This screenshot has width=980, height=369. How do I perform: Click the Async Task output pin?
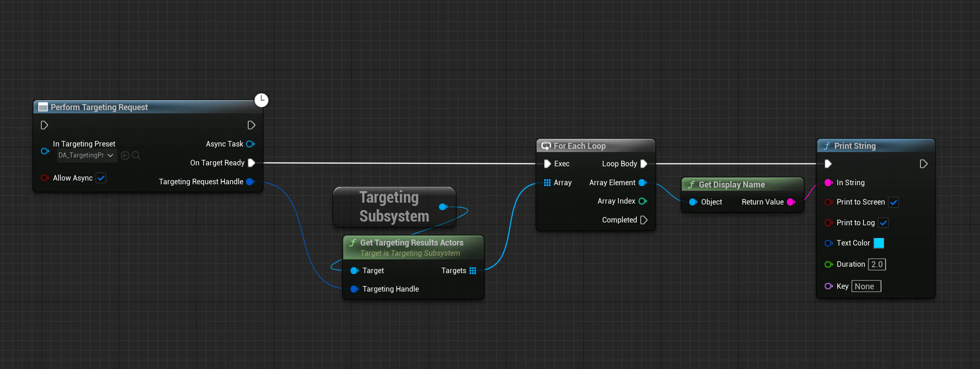point(250,144)
